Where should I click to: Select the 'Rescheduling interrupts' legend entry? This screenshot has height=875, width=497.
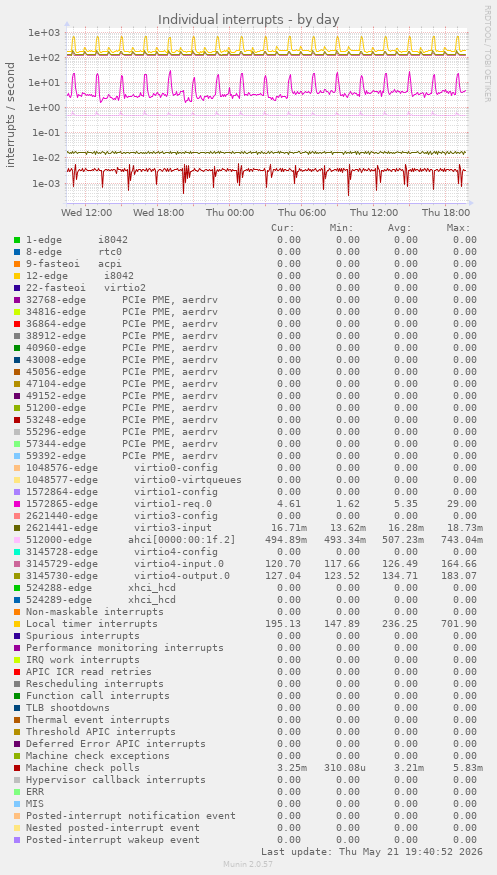(x=95, y=684)
